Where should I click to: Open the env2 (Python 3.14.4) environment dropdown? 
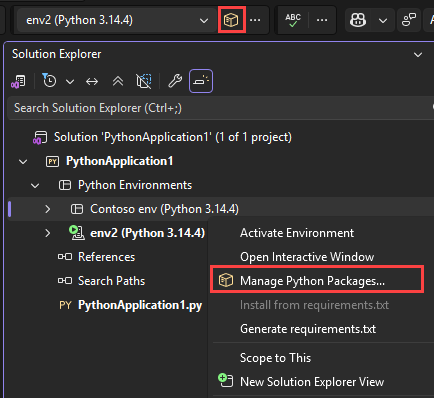pyautogui.click(x=117, y=20)
